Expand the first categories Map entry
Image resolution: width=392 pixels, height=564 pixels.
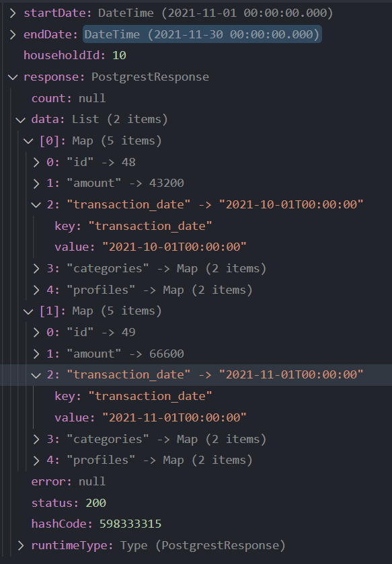[x=38, y=268]
